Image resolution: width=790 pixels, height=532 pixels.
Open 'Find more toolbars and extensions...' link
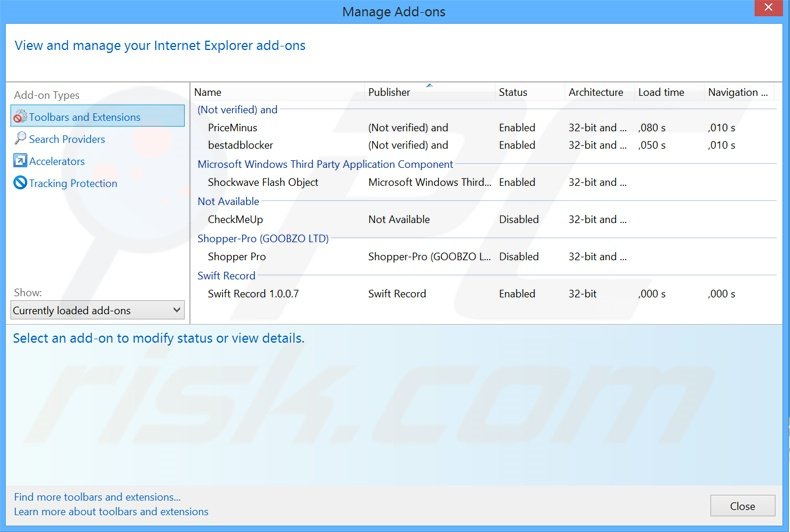[x=97, y=497]
